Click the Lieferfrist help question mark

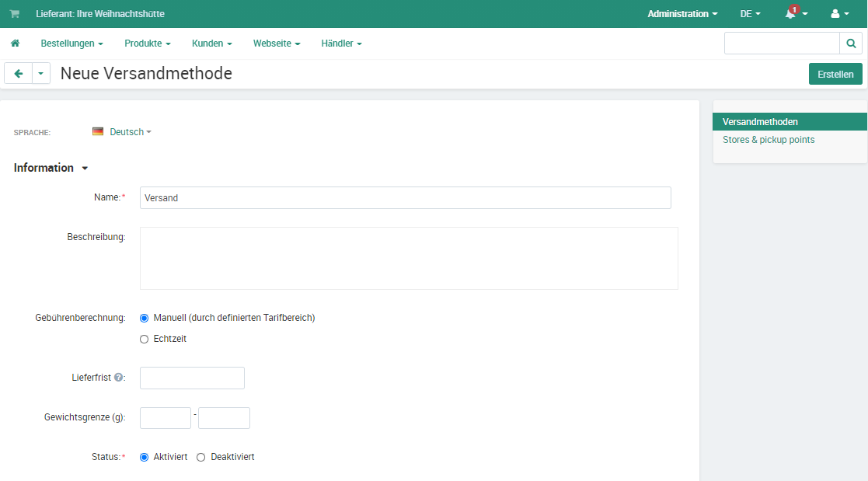(118, 378)
